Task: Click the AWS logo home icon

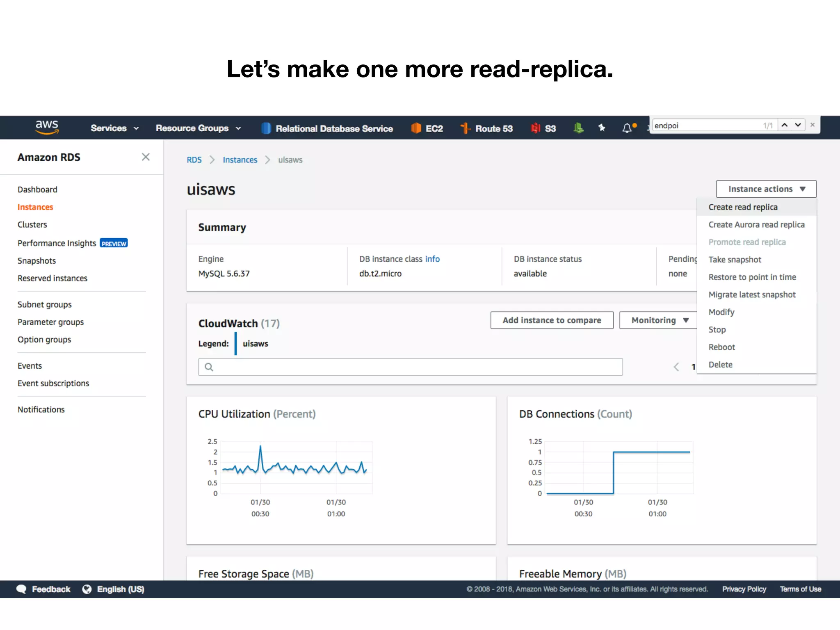Action: [x=47, y=127]
